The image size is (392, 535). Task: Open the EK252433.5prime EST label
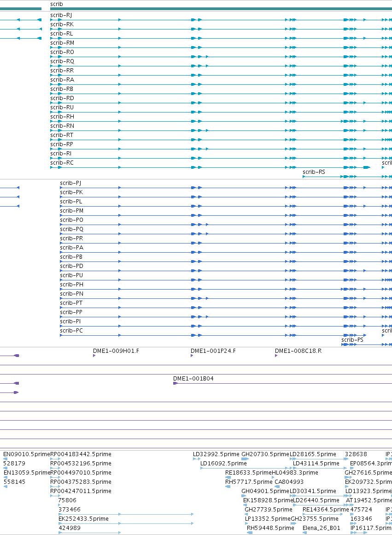coord(83,518)
